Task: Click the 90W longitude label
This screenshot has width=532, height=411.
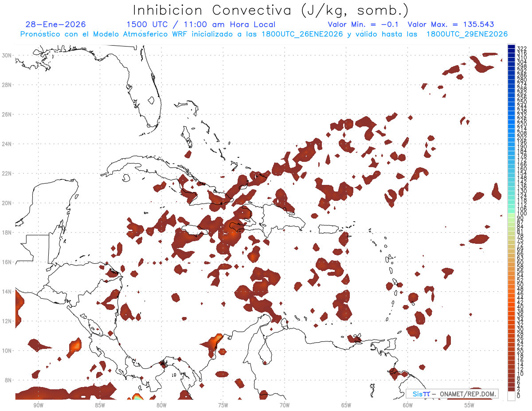Action: coord(38,405)
